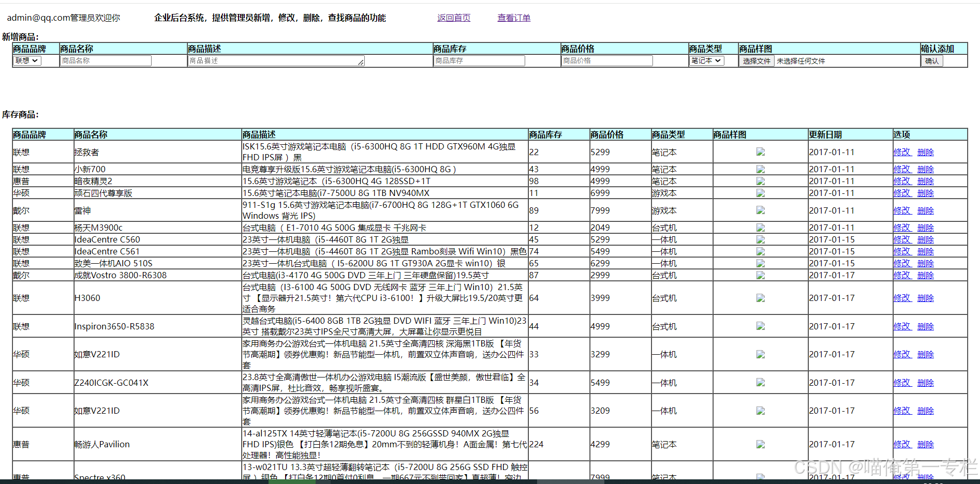
Task: Click 删除 for the Inspiron3650-R5838 row
Action: pos(926,326)
